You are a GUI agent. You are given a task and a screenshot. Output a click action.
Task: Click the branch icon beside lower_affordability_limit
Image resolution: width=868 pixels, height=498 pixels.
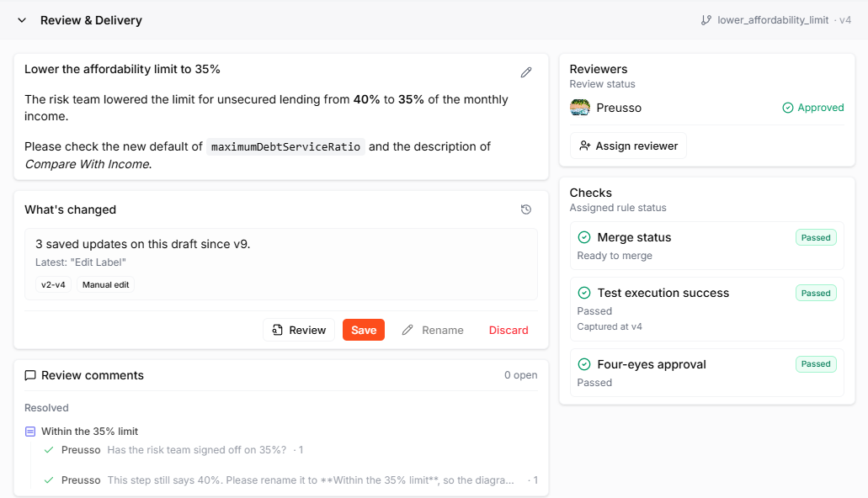click(x=706, y=20)
